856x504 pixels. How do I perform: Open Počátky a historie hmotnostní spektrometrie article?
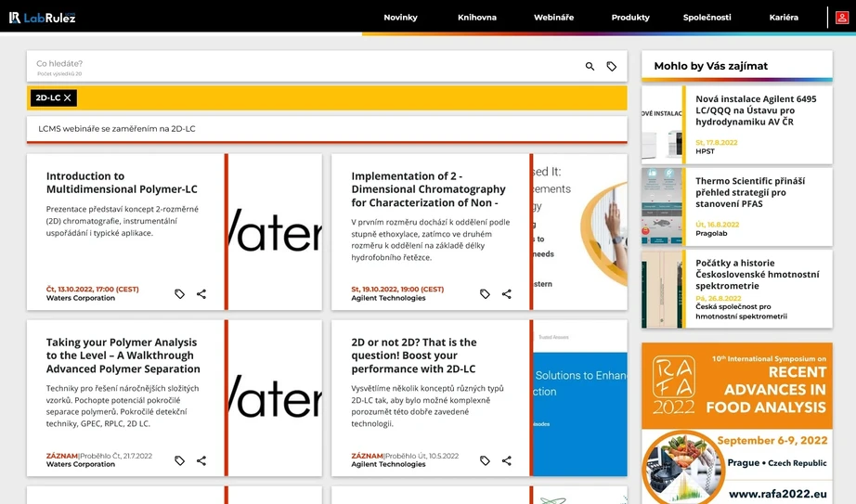[758, 274]
